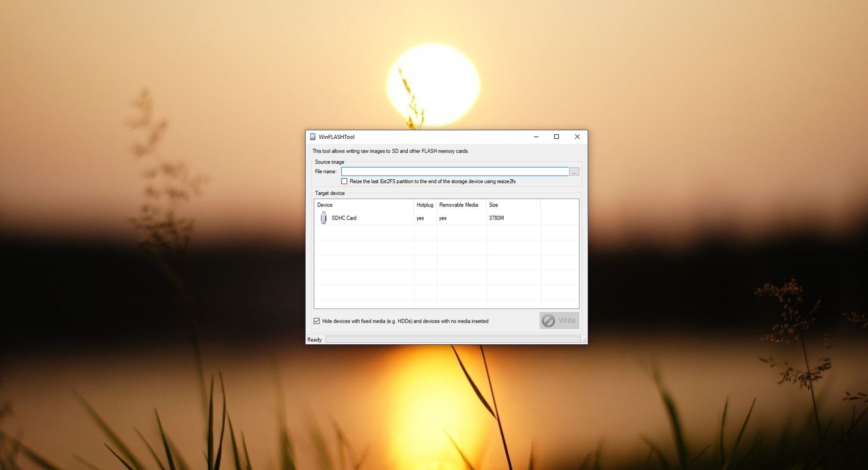This screenshot has height=470, width=868.
Task: Focus the File name input field
Action: [x=455, y=172]
